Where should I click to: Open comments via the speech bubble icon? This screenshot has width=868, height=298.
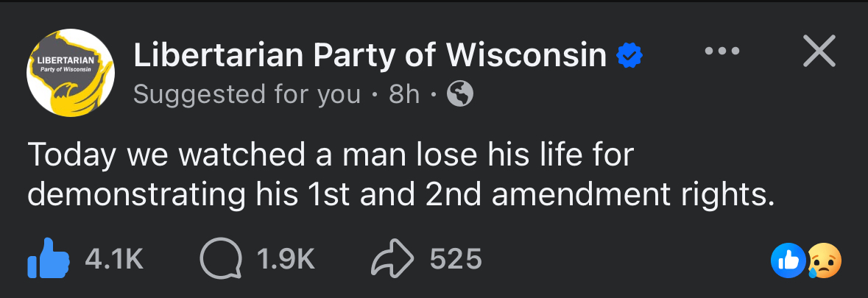(219, 259)
